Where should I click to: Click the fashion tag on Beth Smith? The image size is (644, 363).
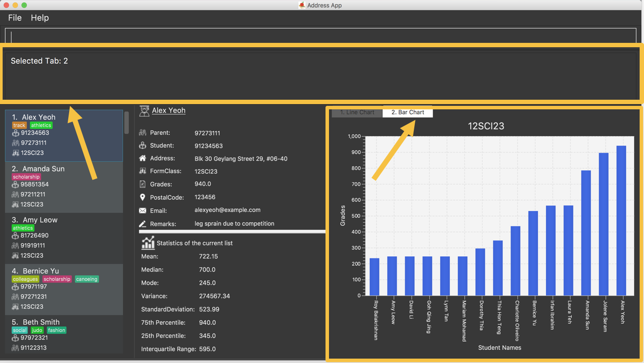56,331
